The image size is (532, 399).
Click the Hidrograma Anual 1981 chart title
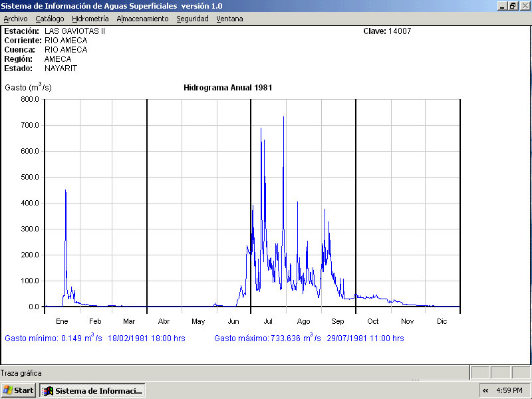[x=227, y=87]
